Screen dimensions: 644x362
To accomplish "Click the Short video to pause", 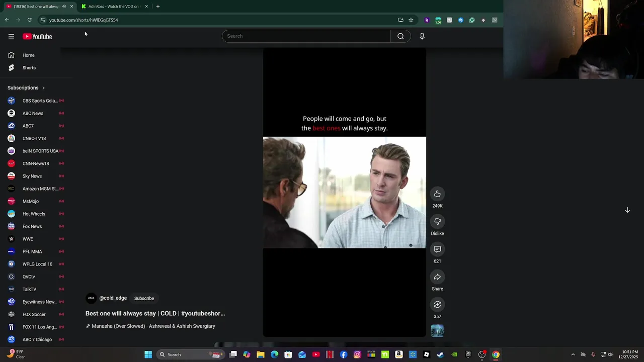I will tap(344, 193).
